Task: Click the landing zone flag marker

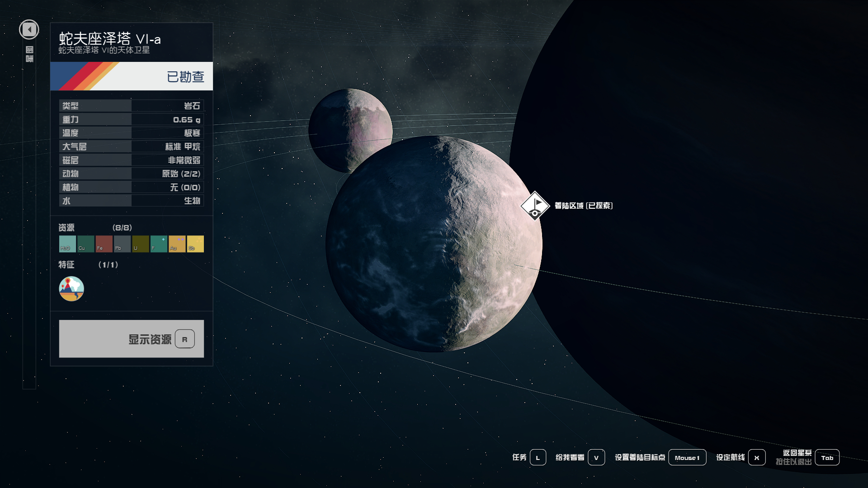Action: coord(535,206)
